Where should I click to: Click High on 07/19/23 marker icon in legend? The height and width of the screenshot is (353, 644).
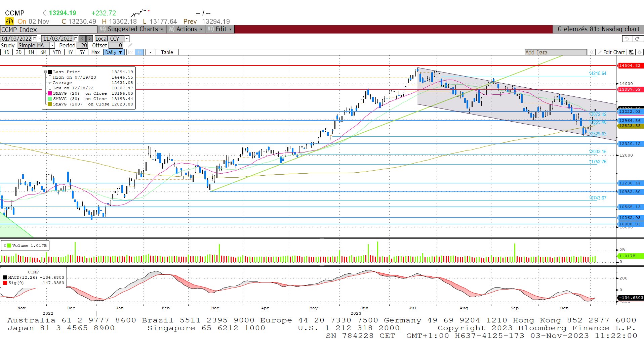click(50, 77)
